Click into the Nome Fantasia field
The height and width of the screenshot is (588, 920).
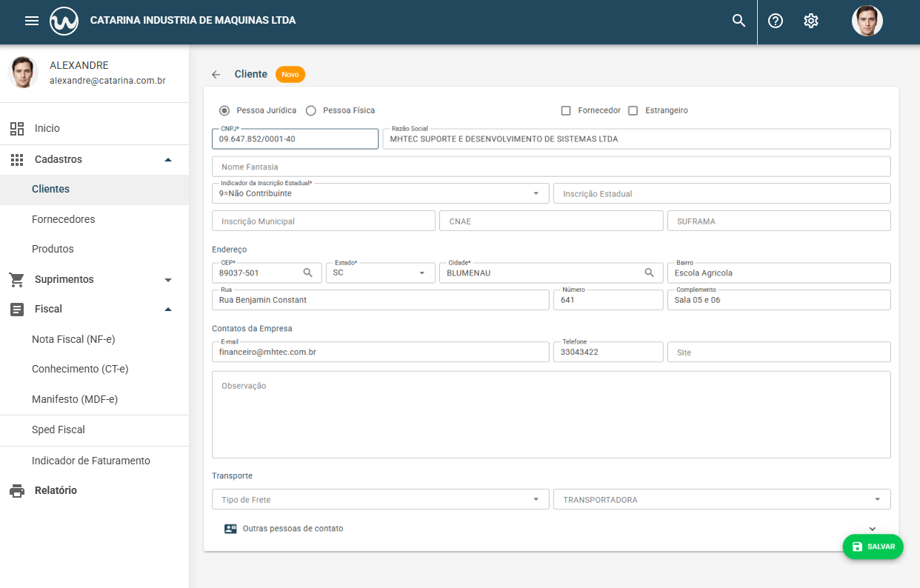click(x=550, y=167)
